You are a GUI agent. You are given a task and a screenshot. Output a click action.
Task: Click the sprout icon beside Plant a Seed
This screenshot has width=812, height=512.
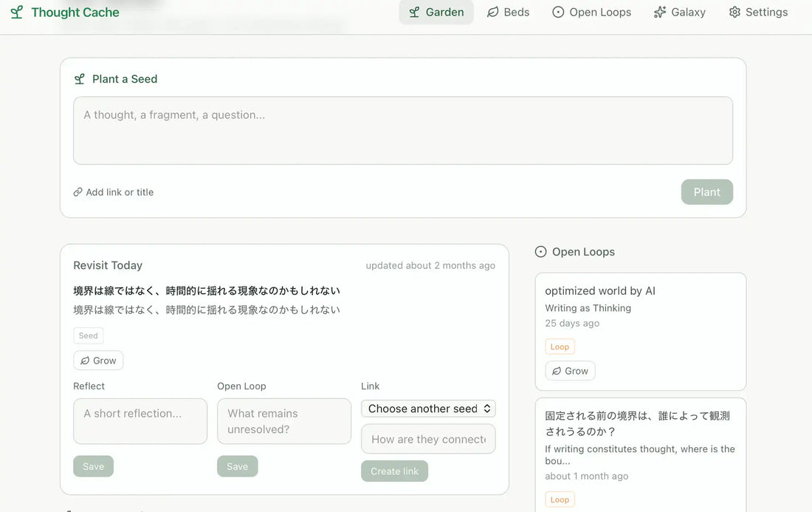coord(79,79)
